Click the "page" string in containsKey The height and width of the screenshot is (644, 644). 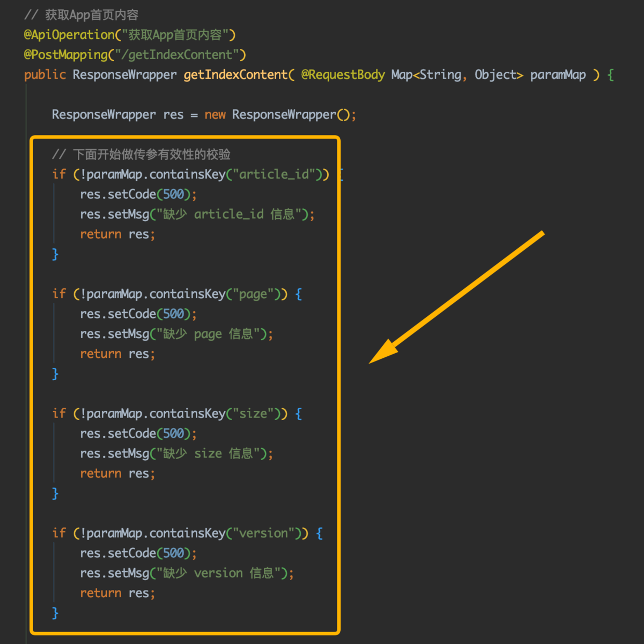253,294
